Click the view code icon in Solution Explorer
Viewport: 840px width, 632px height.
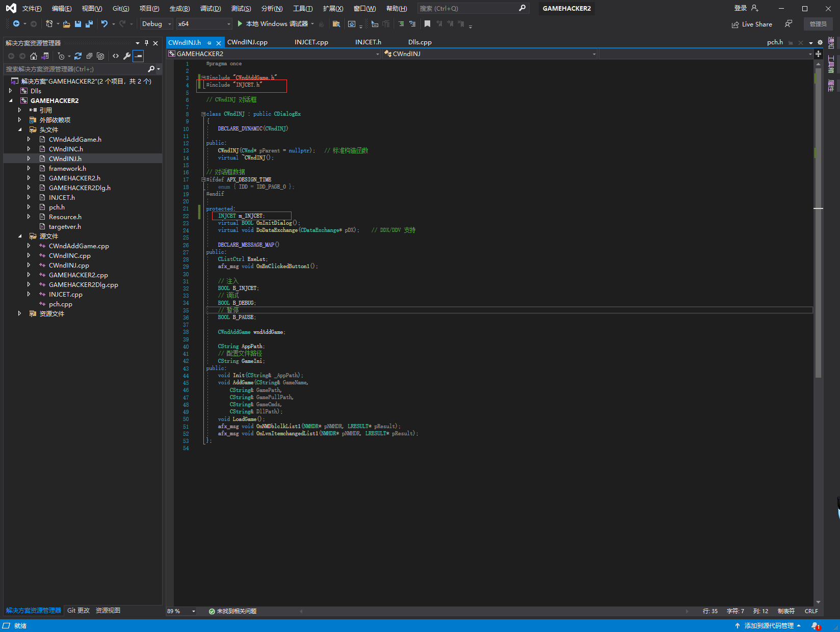(x=116, y=56)
